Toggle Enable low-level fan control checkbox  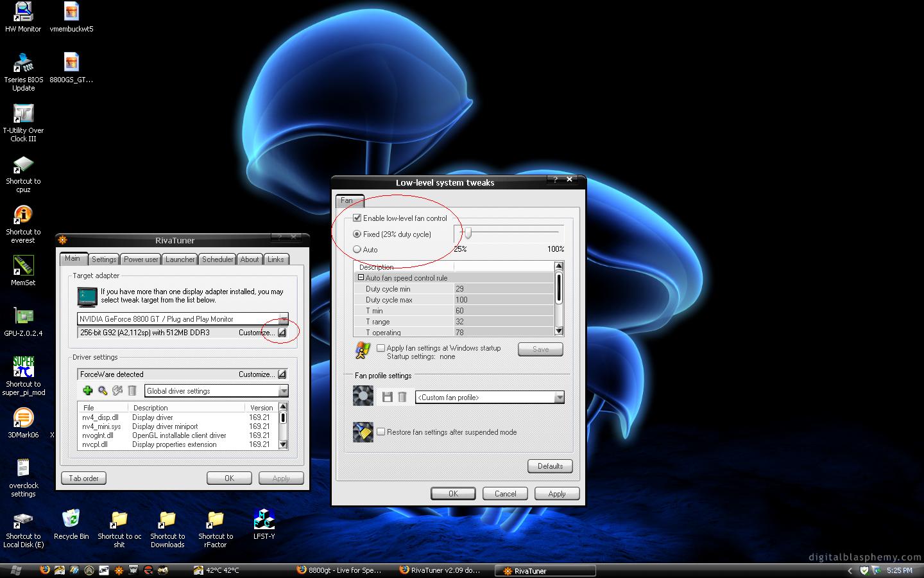[357, 218]
